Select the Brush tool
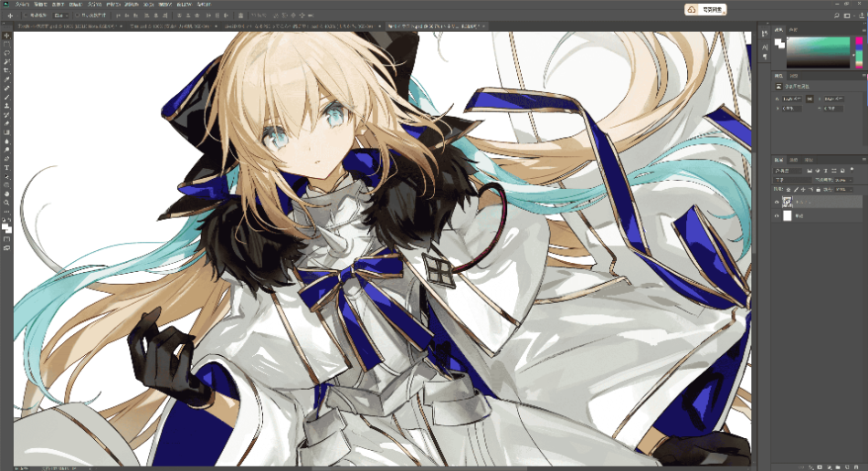Viewport: 868px width, 471px height. pos(6,98)
